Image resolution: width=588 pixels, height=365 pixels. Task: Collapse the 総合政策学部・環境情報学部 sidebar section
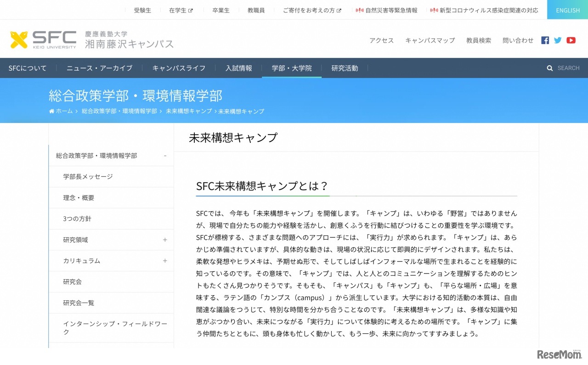[165, 156]
